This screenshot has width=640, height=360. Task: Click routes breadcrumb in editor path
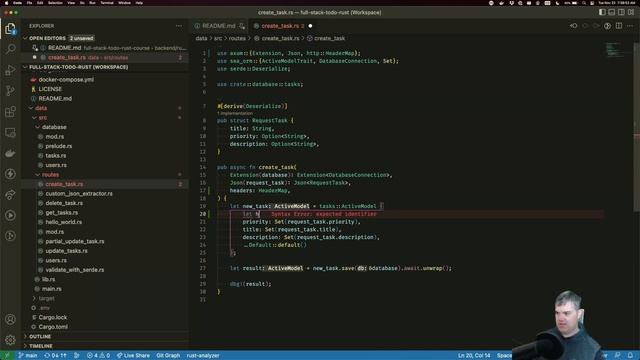pyautogui.click(x=237, y=38)
